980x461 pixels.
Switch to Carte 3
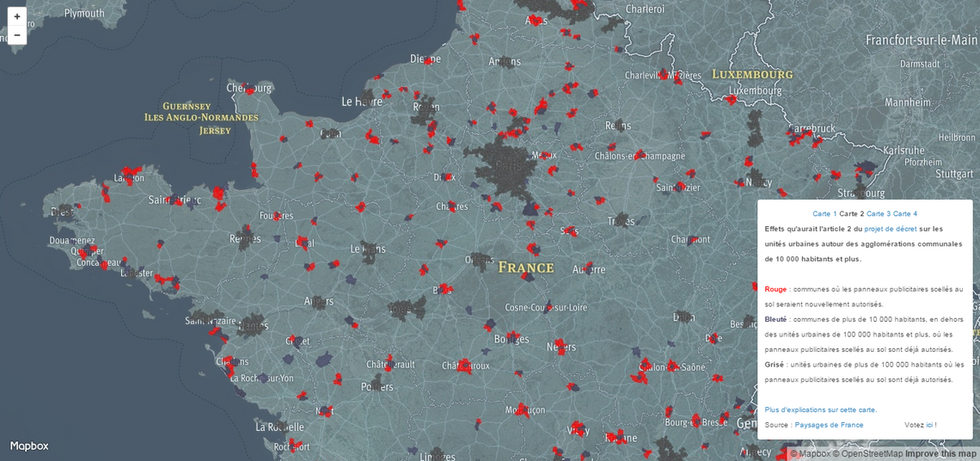pos(878,213)
